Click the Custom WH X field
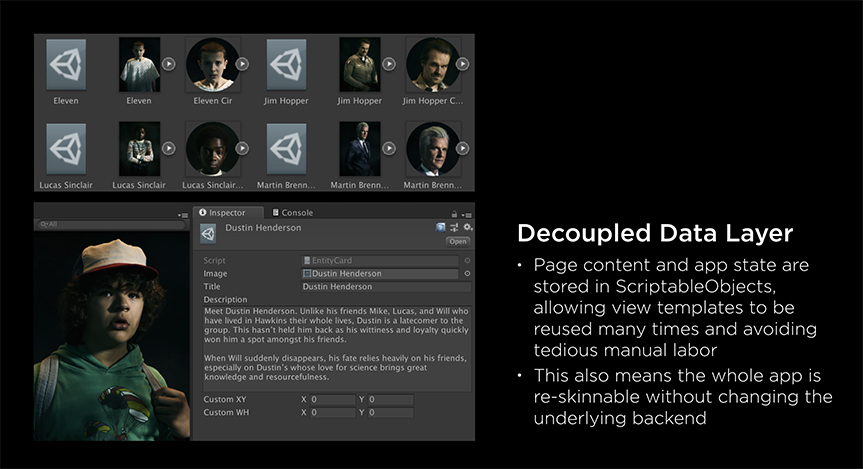 332,412
